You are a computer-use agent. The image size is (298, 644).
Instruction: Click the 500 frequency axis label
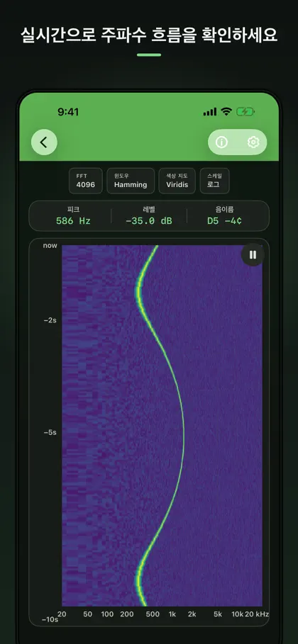[153, 614]
